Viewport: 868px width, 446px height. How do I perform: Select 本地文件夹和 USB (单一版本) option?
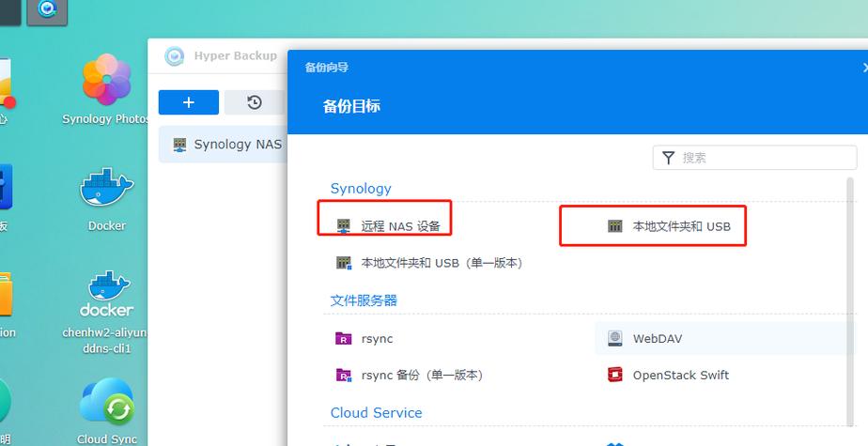[429, 263]
